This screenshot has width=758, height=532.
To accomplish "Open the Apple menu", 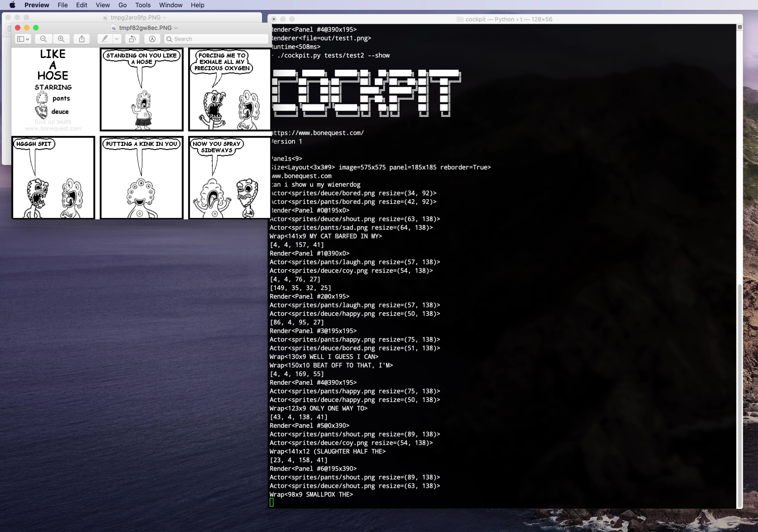I will [13, 5].
